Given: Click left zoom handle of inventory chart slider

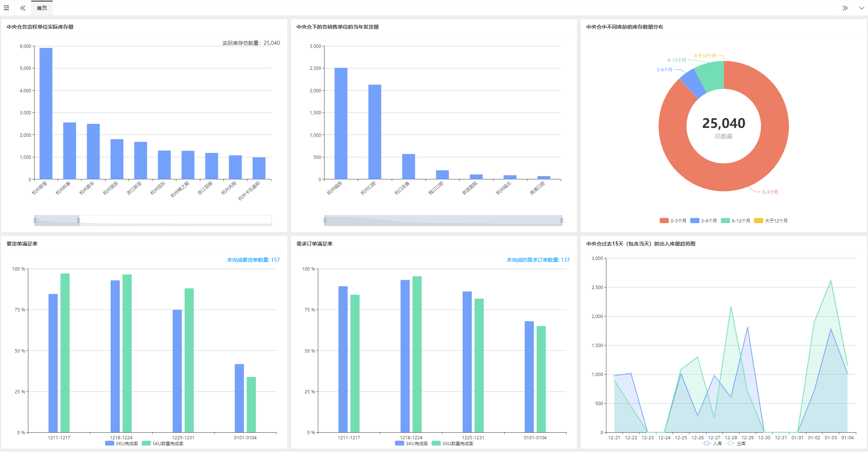Looking at the screenshot, I should (35, 220).
